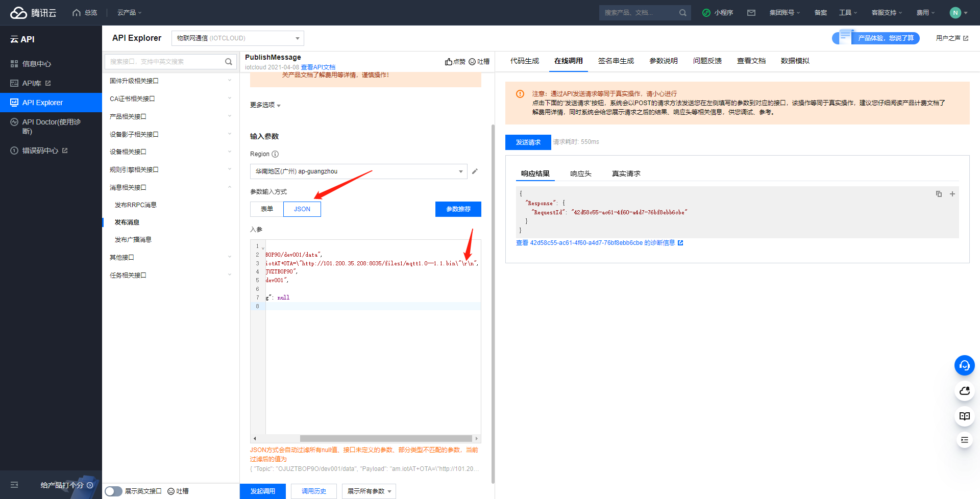Screen dimensions: 980x499
Task: Switch to 代码生成 tab
Action: 525,61
